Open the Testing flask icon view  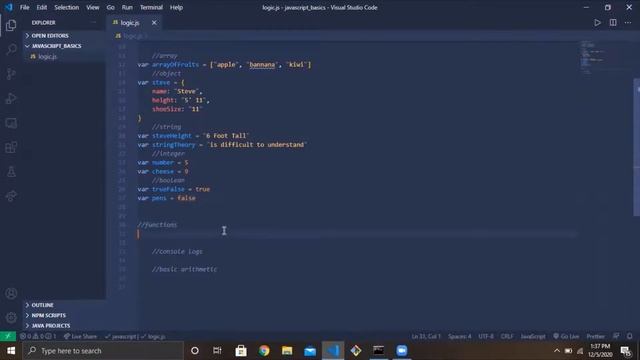tap(11, 172)
